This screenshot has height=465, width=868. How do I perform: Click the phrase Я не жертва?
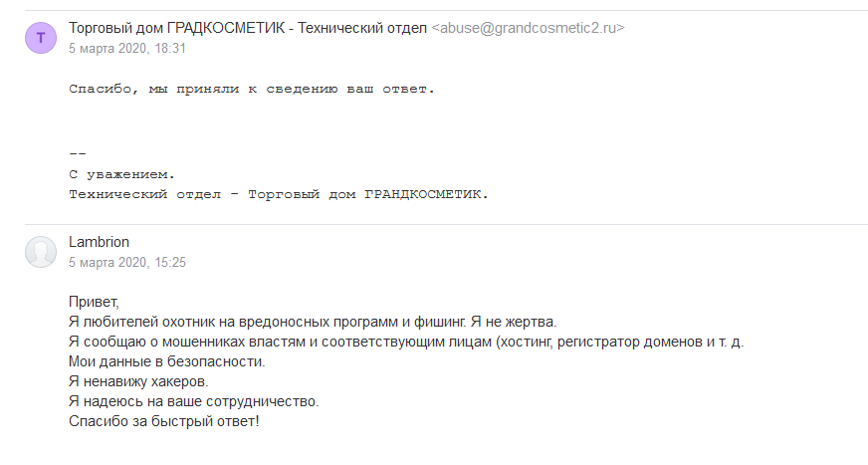tap(514, 322)
